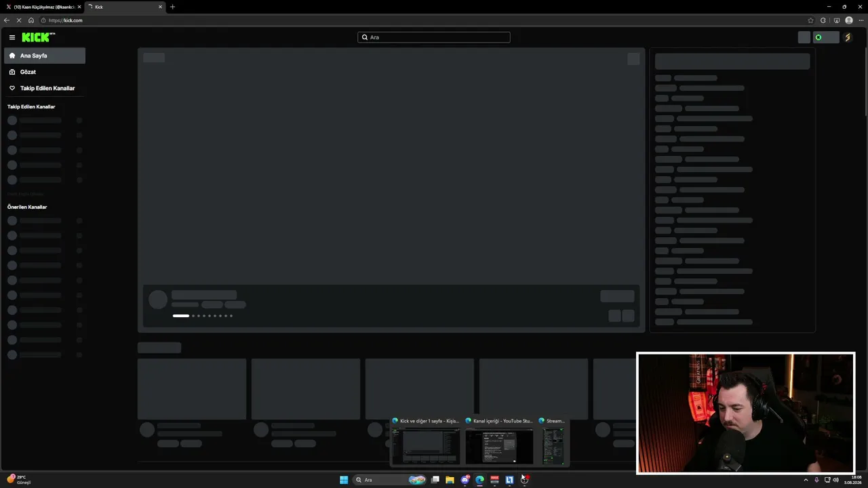Viewport: 868px width, 488px height.
Task: Open the yellow profile avatar on Kick
Action: click(x=847, y=37)
